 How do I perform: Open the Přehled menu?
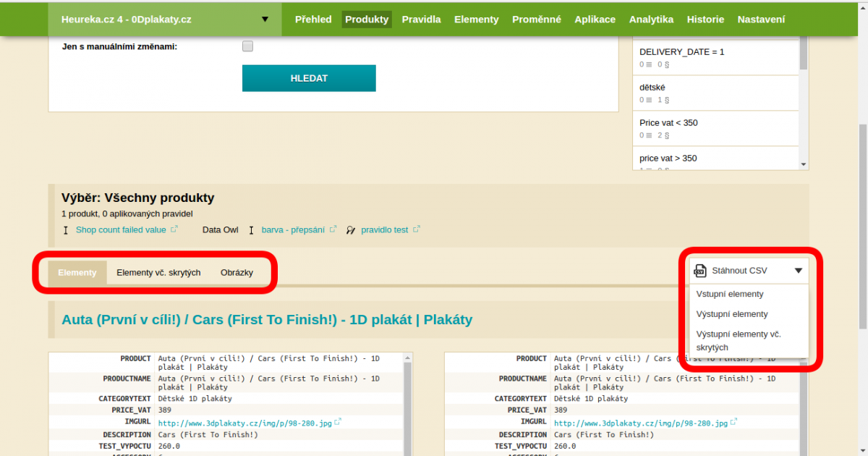pyautogui.click(x=313, y=20)
